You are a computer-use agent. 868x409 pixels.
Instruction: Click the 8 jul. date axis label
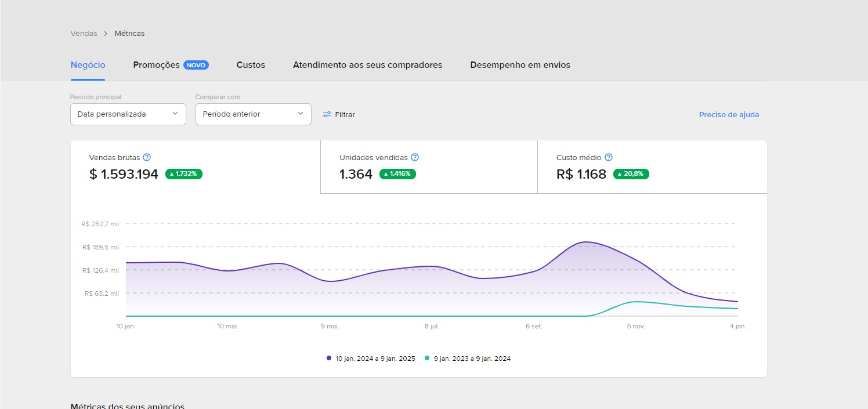point(432,327)
